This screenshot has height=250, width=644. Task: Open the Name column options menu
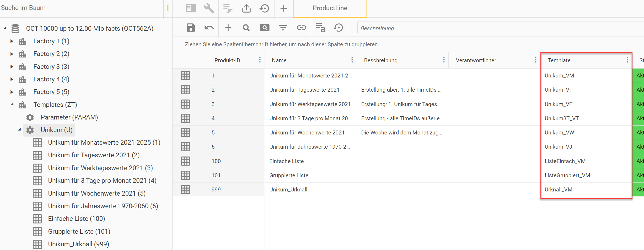click(352, 60)
